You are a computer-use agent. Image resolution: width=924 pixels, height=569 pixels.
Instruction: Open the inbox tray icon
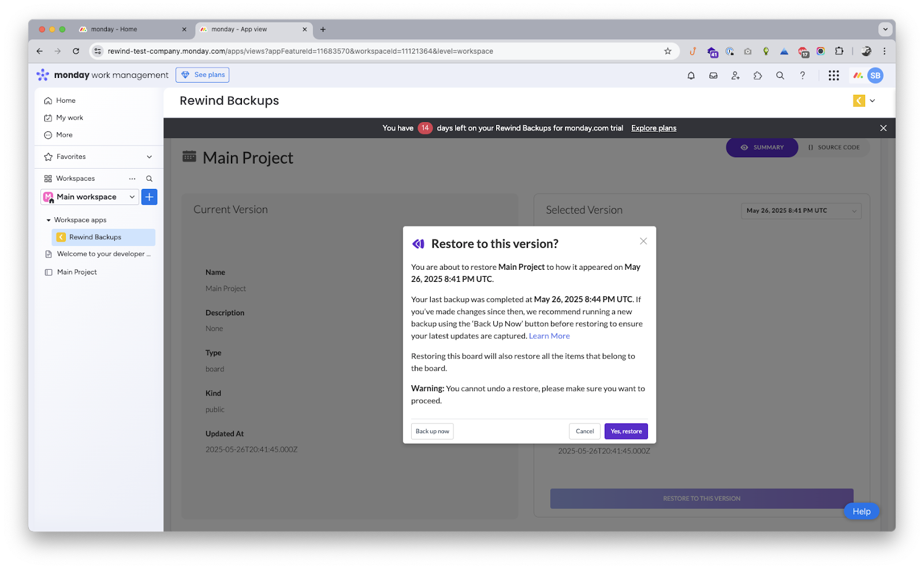[x=713, y=75]
